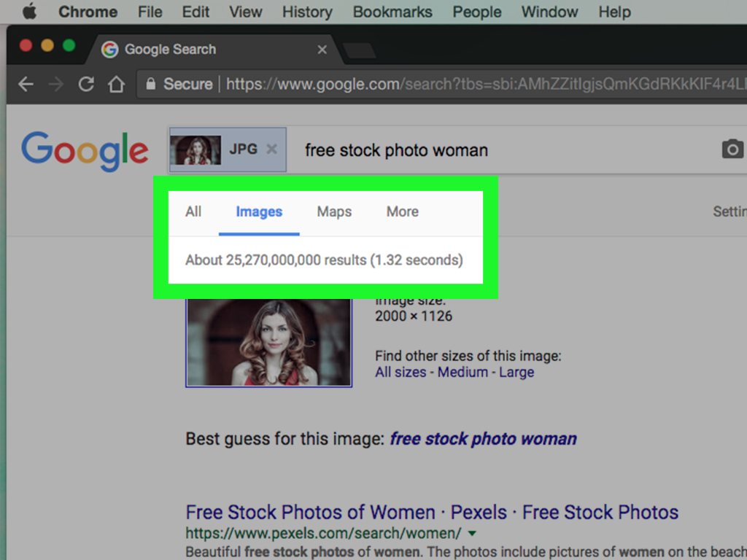Remove the JPG image chip

pos(271,149)
